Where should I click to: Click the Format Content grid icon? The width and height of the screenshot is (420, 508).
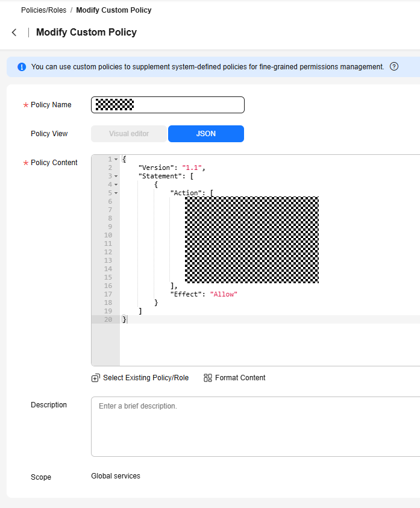point(208,378)
